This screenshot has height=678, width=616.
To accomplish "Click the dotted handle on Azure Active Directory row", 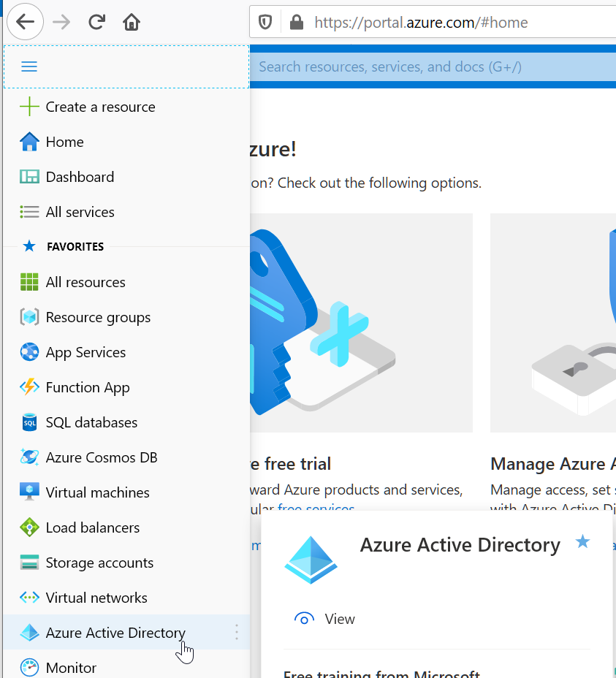I will (x=237, y=632).
